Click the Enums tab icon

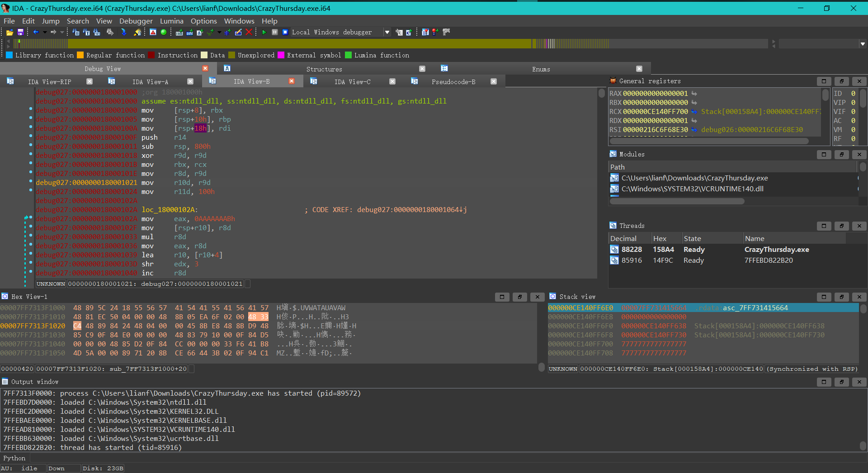[444, 69]
